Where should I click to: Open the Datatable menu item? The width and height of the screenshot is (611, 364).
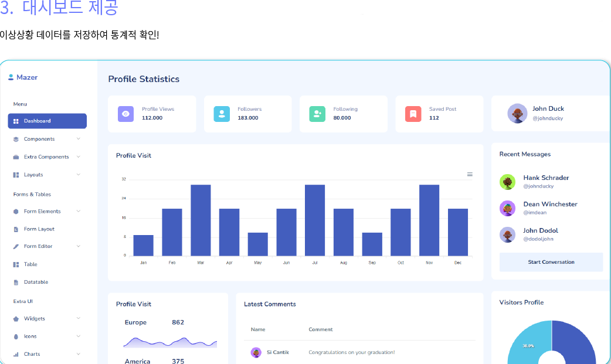pyautogui.click(x=47, y=282)
